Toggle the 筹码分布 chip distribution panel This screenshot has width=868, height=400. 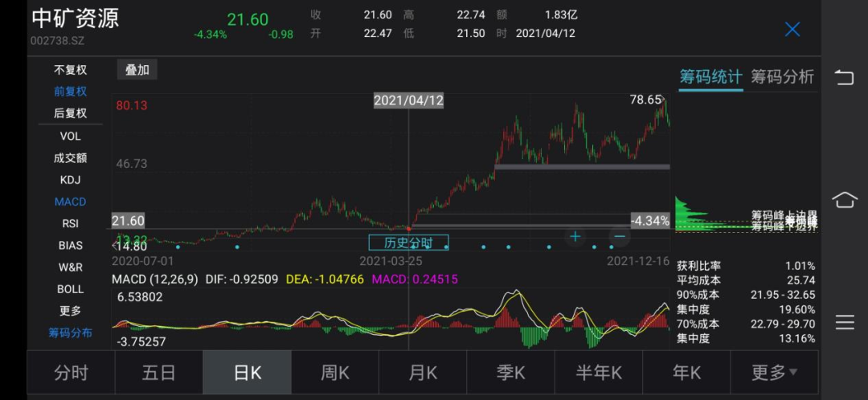click(70, 333)
